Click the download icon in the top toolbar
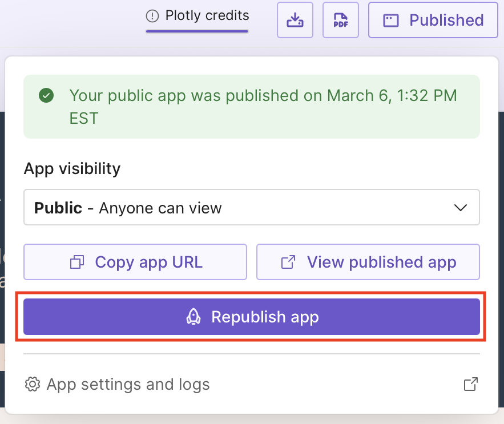The height and width of the screenshot is (424, 504). point(295,20)
